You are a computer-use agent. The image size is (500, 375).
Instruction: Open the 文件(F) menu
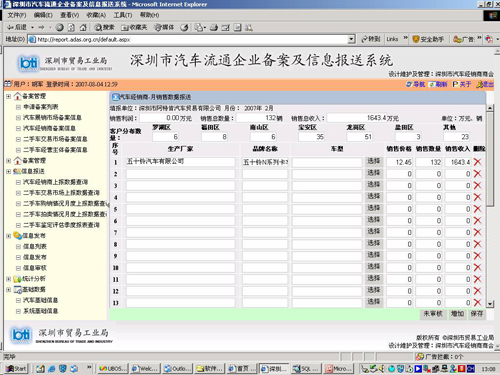17,15
